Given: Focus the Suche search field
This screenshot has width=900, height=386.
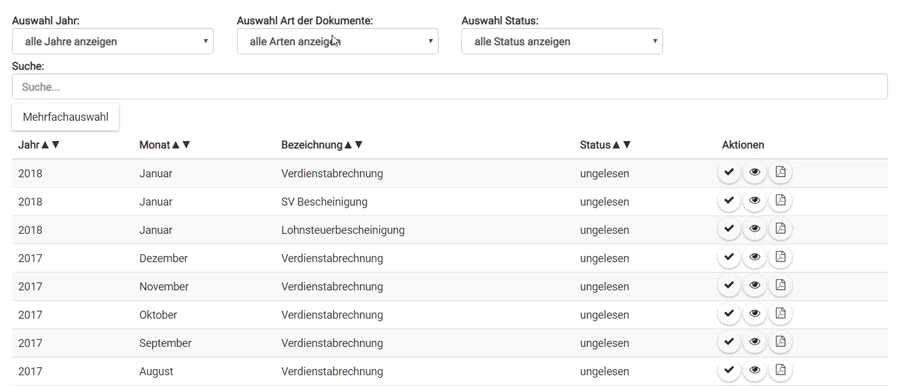Looking at the screenshot, I should click(449, 87).
